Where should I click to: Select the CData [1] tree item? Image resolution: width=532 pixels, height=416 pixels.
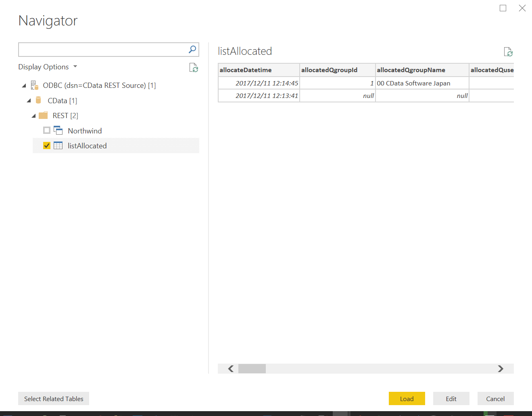[63, 100]
